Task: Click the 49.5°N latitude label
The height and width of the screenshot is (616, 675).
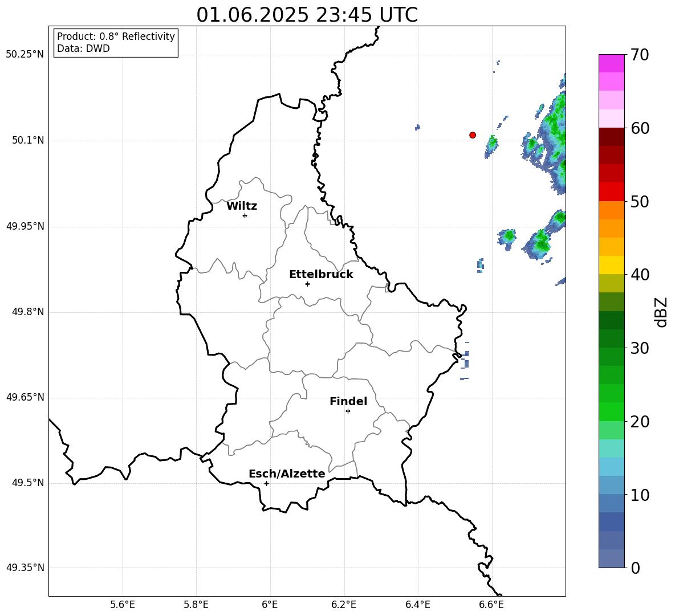Action: (28, 483)
